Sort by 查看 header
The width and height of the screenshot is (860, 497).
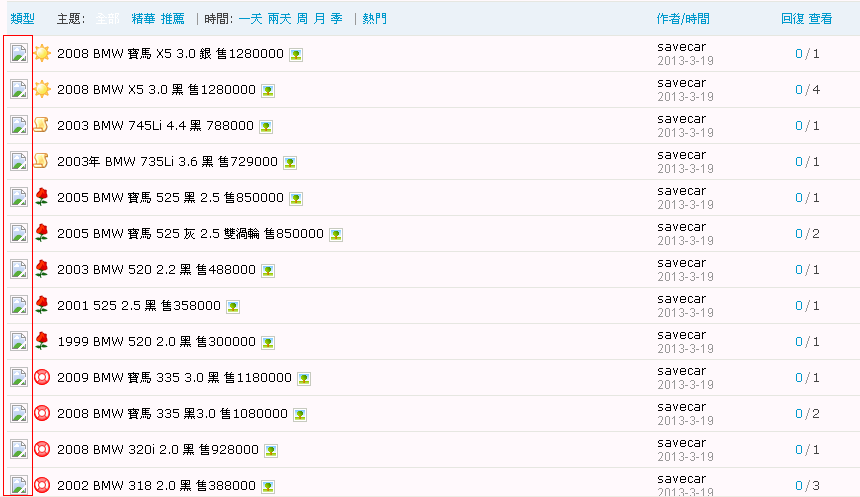pyautogui.click(x=821, y=19)
